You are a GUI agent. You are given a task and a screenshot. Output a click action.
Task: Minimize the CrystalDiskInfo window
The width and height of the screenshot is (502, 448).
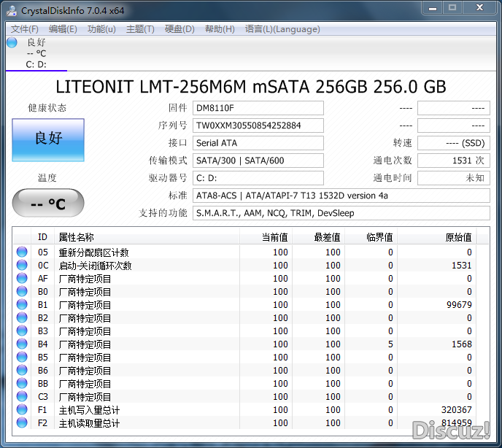[433, 8]
